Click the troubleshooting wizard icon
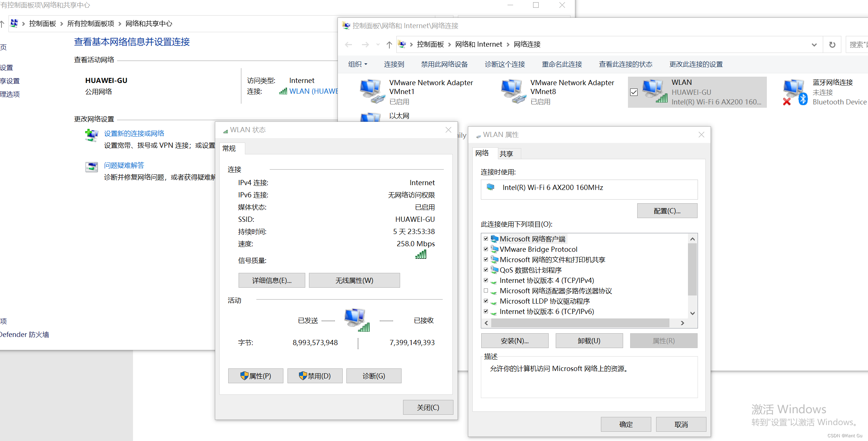The image size is (868, 441). point(92,167)
